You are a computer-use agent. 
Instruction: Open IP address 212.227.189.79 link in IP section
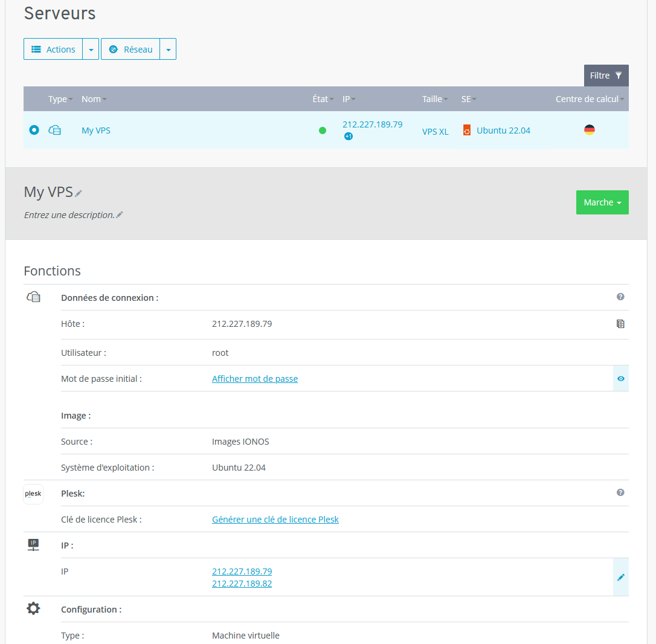pyautogui.click(x=242, y=571)
